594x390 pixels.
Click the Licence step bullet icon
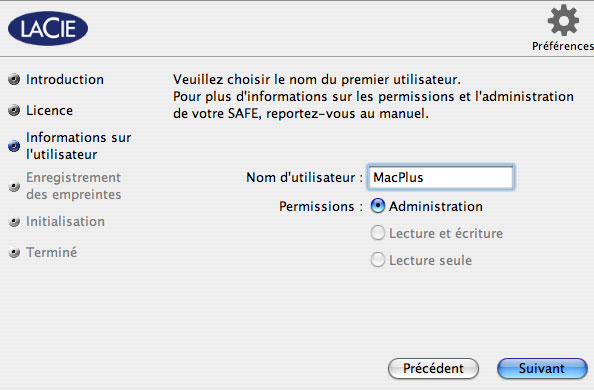pyautogui.click(x=14, y=110)
